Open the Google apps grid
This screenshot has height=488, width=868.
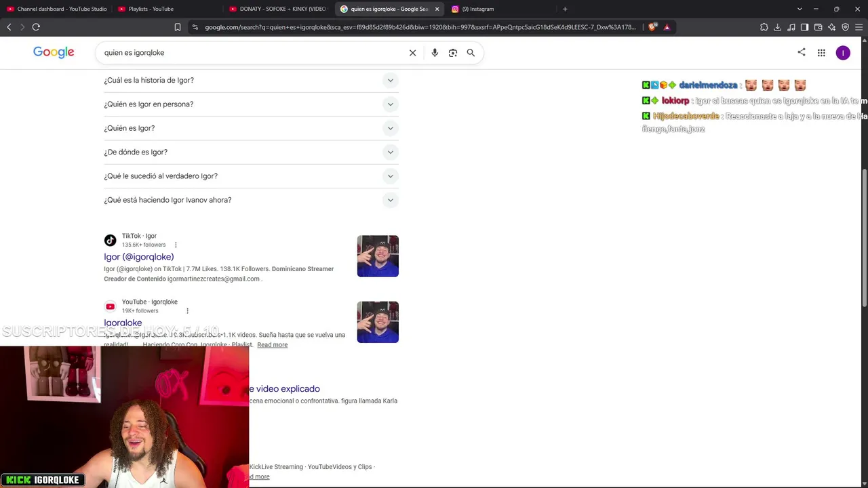821,53
